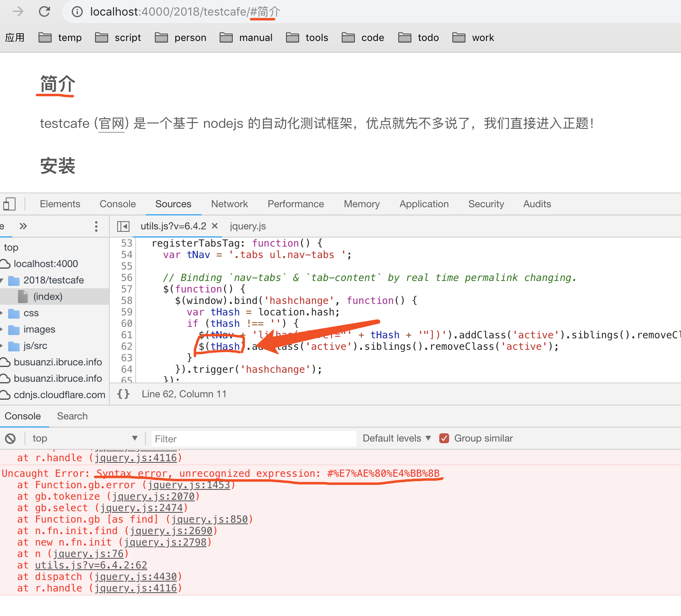Open the Application panel
The width and height of the screenshot is (681, 616).
424,204
